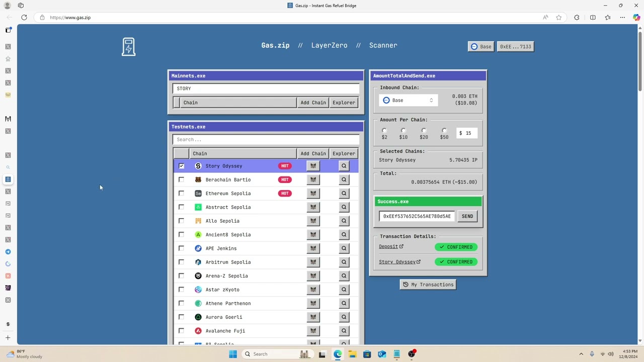The image size is (644, 362).
Task: Click the browser refresh icon
Action: click(x=24, y=18)
